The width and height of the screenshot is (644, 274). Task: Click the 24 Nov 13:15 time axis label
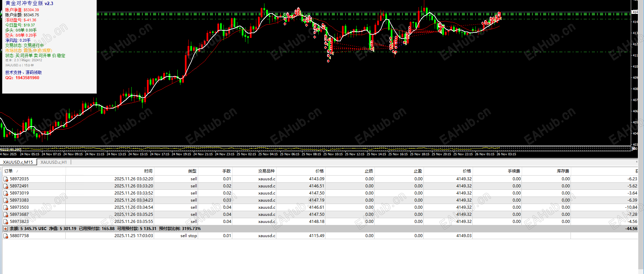pos(116,154)
